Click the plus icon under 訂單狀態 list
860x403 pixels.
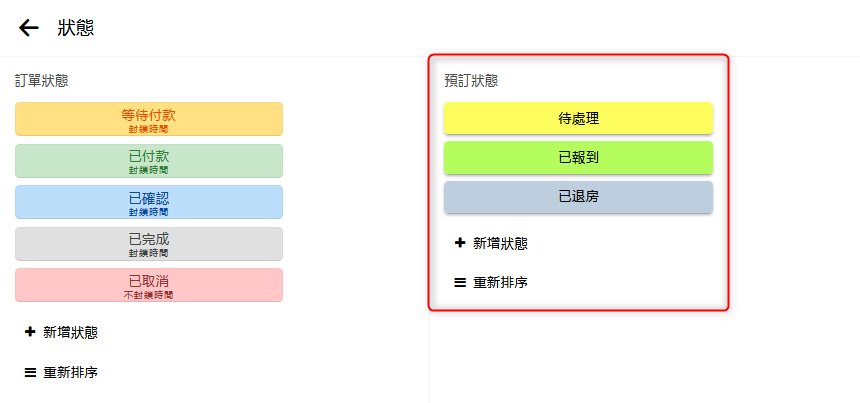click(30, 332)
